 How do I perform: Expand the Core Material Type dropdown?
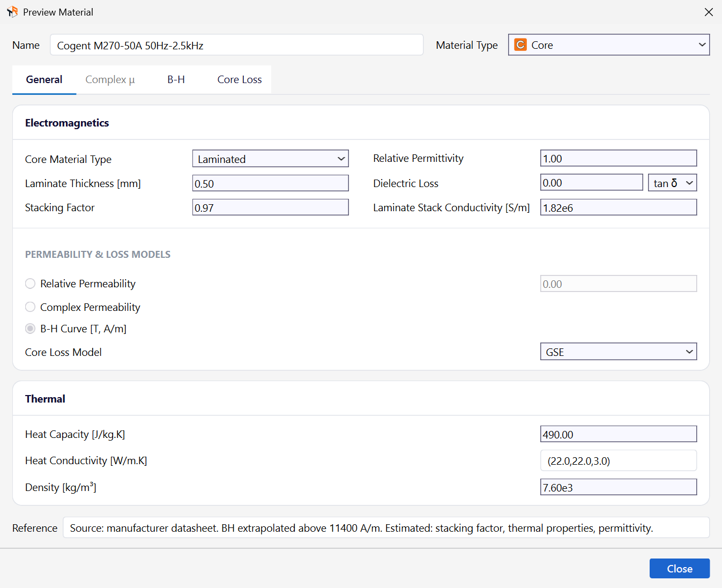(x=271, y=159)
